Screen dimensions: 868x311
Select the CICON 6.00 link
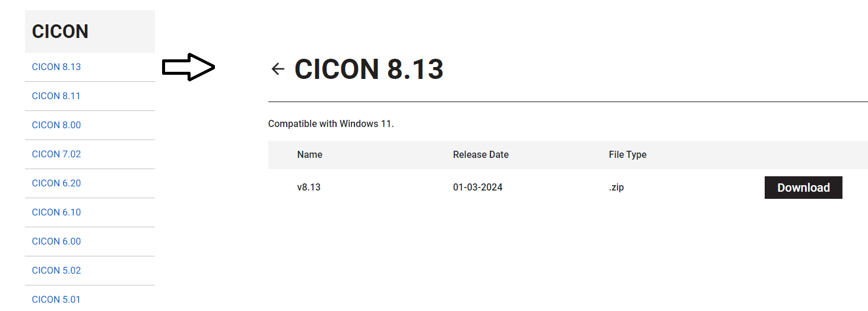click(56, 242)
